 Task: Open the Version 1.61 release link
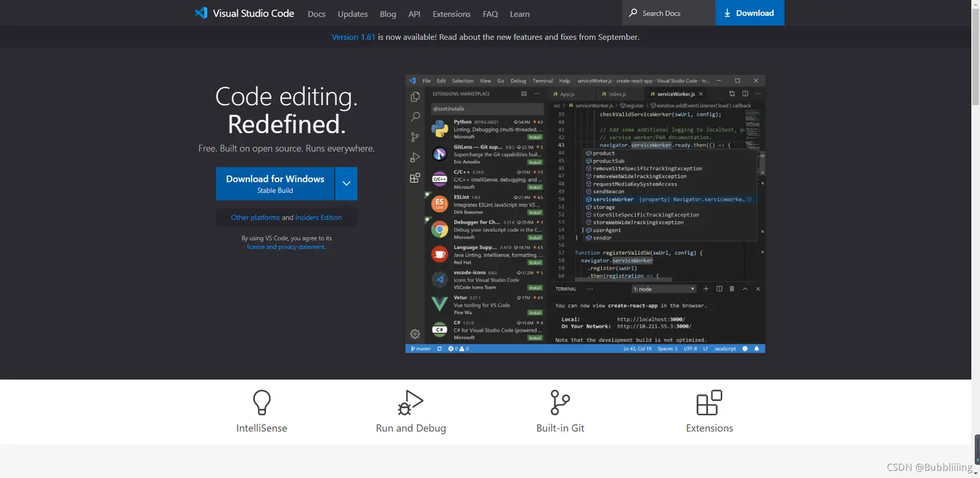coord(353,37)
